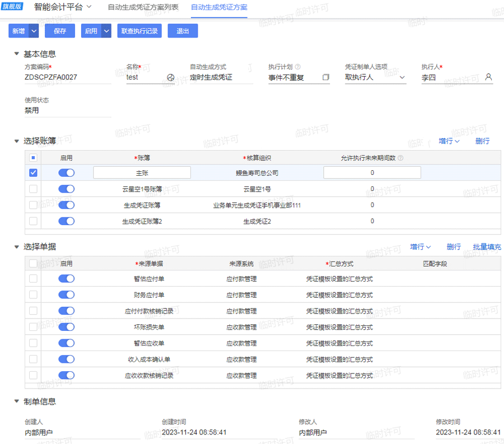Click the 旗舰版 badge in top bar
This screenshot has width=504, height=444.
(11, 7)
